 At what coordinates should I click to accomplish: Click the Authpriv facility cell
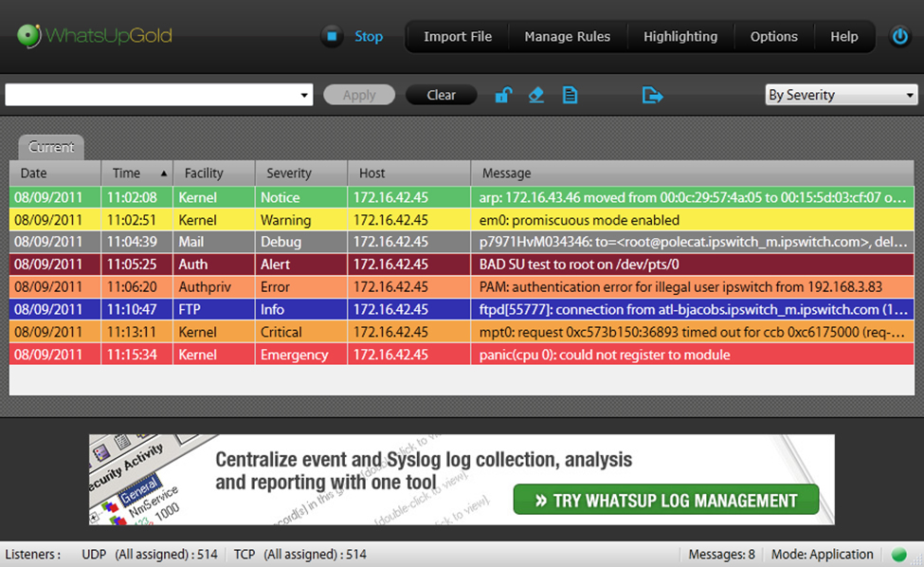point(214,287)
